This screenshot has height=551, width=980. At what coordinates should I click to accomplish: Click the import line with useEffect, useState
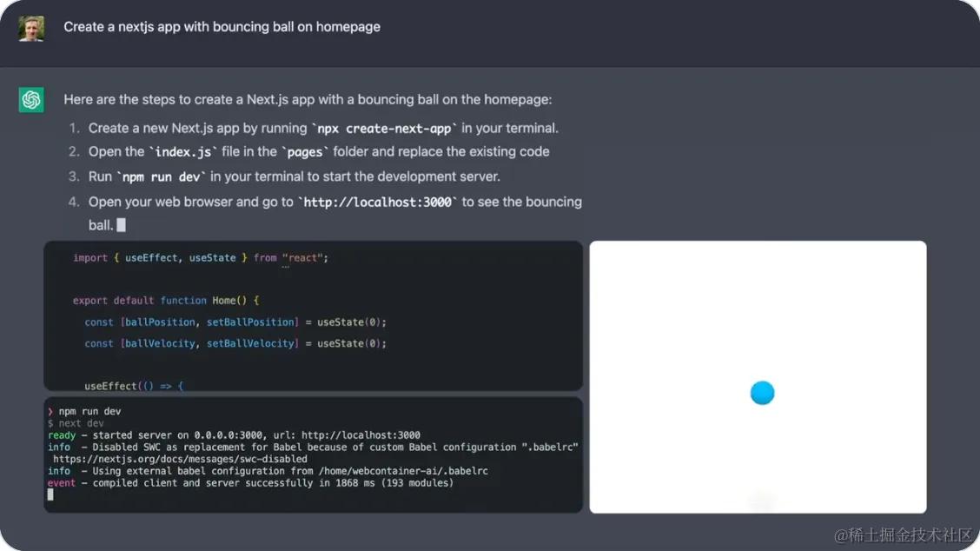pos(201,257)
